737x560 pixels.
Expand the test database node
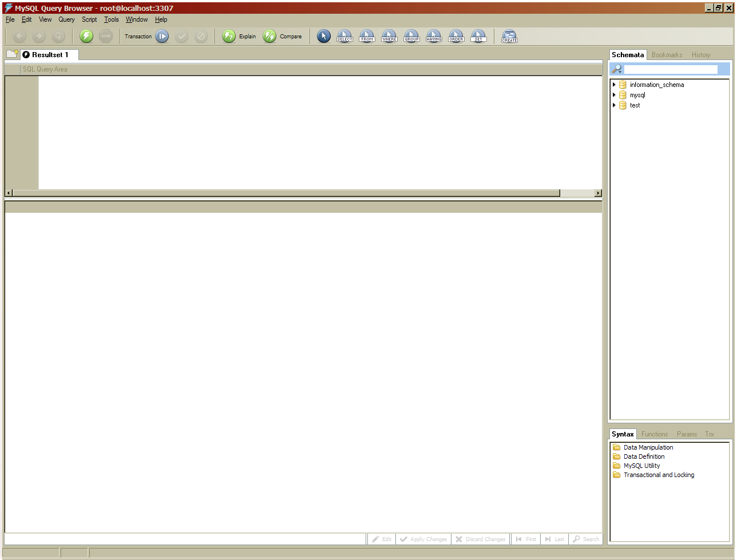[x=614, y=105]
